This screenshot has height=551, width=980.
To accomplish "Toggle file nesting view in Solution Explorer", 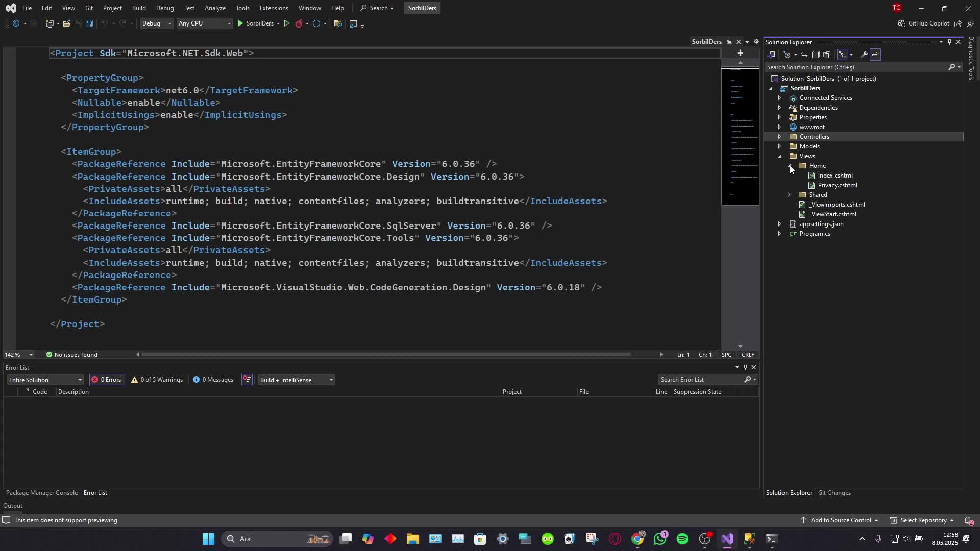I will click(843, 55).
